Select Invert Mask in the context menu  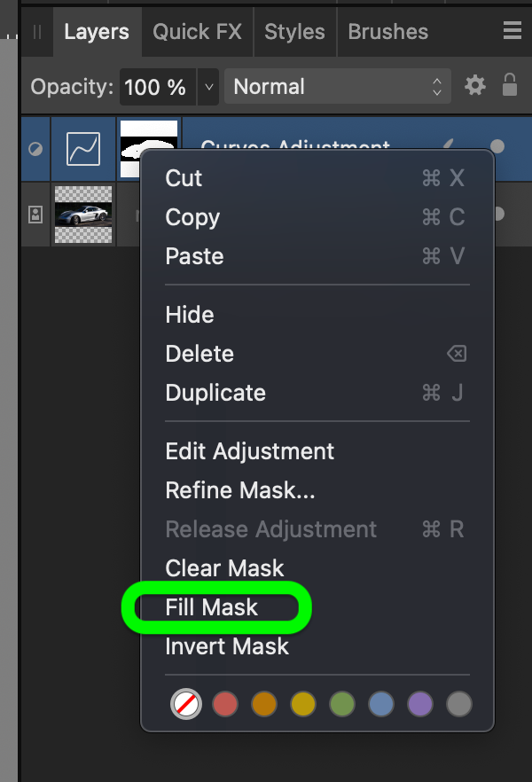point(227,646)
